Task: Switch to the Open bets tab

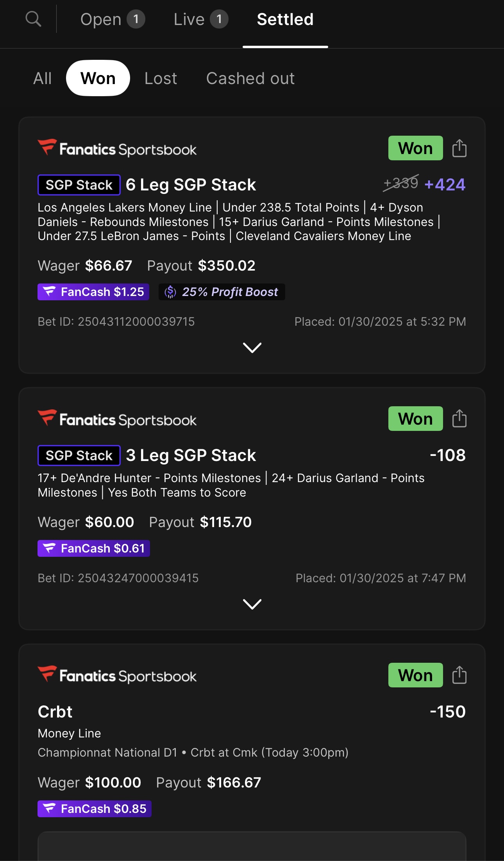Action: click(x=112, y=19)
